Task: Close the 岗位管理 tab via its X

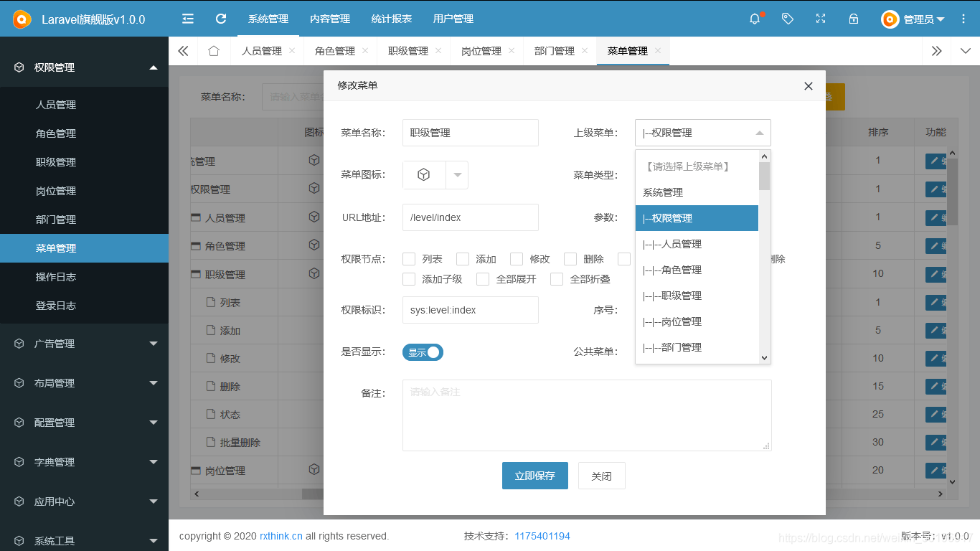Action: pos(512,51)
